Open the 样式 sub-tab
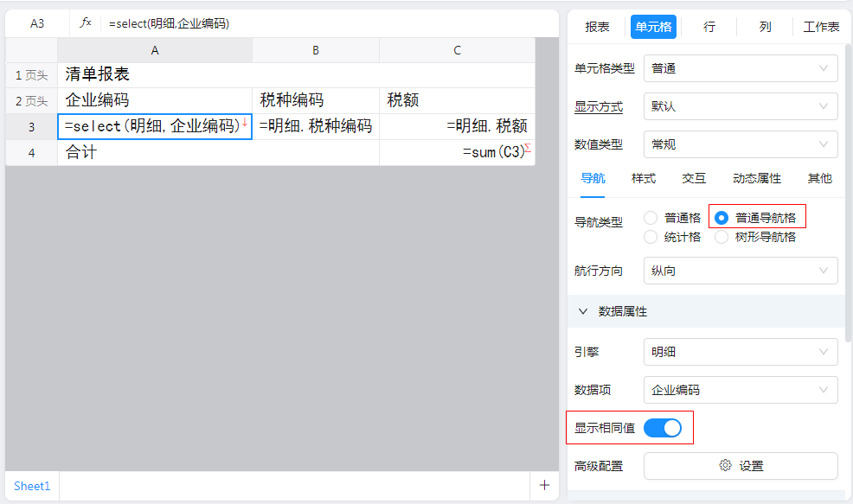 (x=644, y=178)
